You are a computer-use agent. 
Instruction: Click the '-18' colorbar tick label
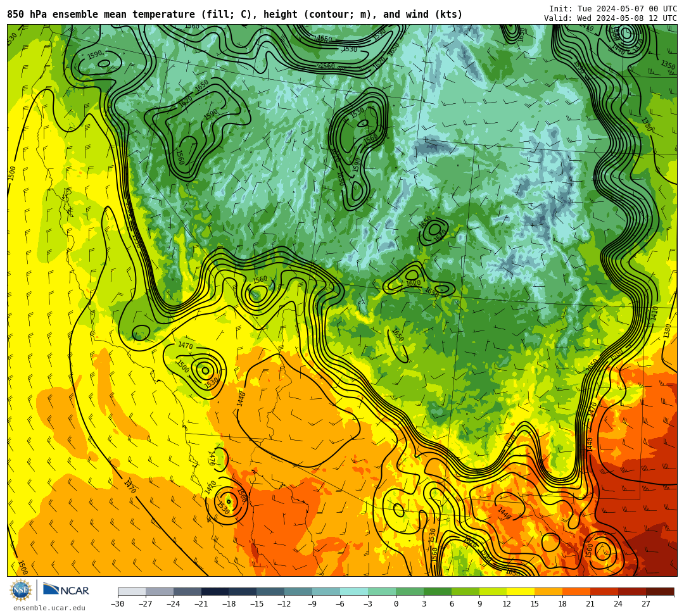tap(229, 604)
